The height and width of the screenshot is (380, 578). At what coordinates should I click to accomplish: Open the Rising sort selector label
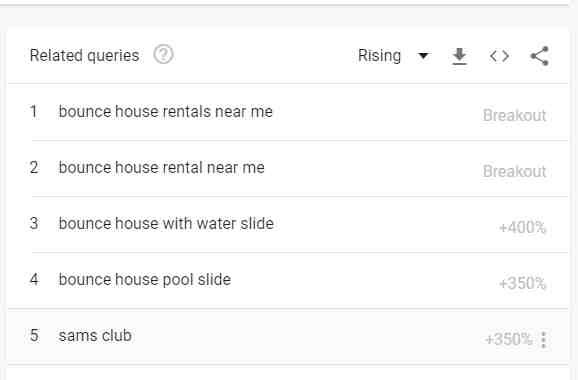pyautogui.click(x=379, y=56)
